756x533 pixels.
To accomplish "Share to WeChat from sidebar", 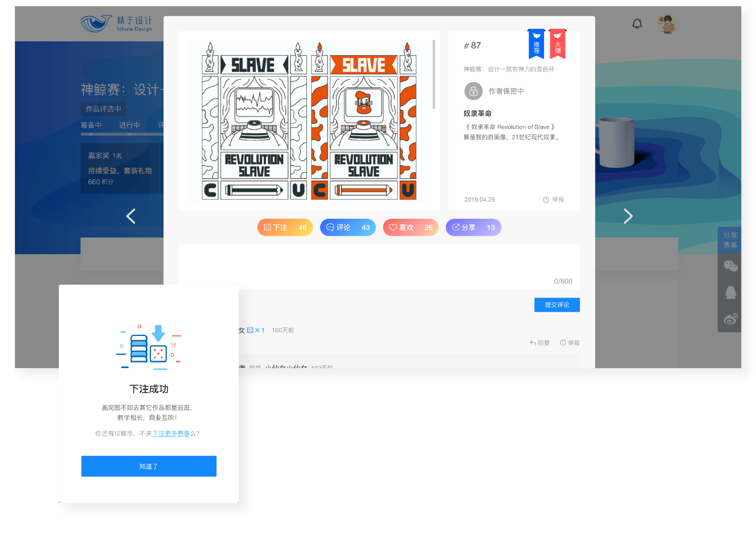I will pyautogui.click(x=730, y=266).
